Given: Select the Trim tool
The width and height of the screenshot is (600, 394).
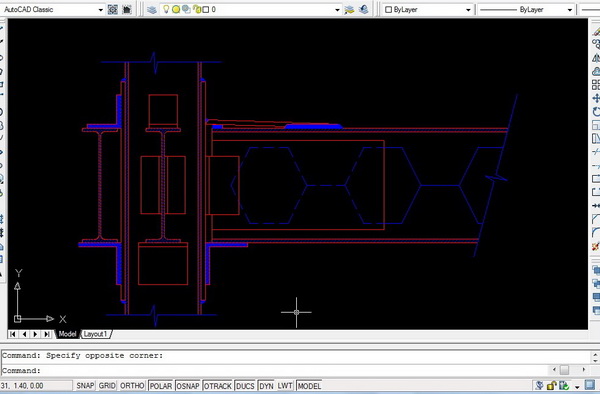Looking at the screenshot, I should pyautogui.click(x=596, y=152).
